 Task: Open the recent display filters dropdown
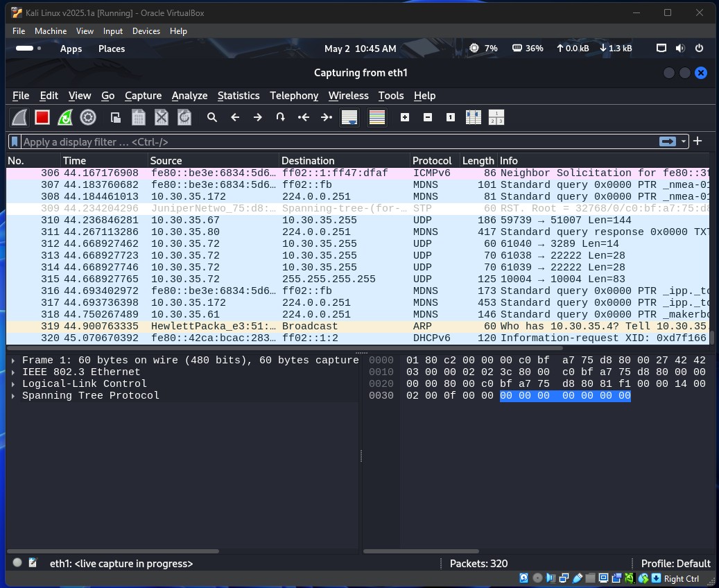(684, 141)
